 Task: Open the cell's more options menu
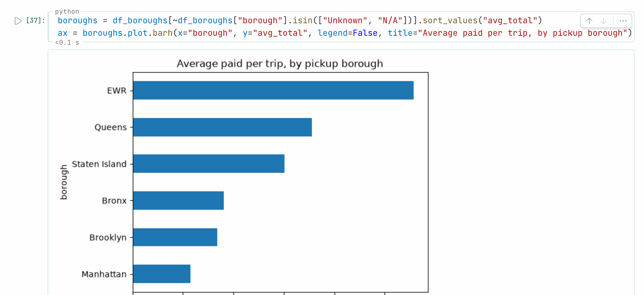pos(623,21)
